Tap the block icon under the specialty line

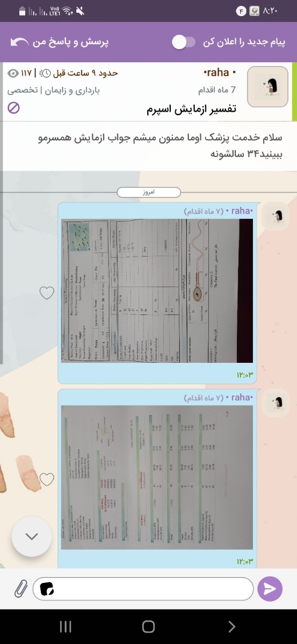click(14, 108)
